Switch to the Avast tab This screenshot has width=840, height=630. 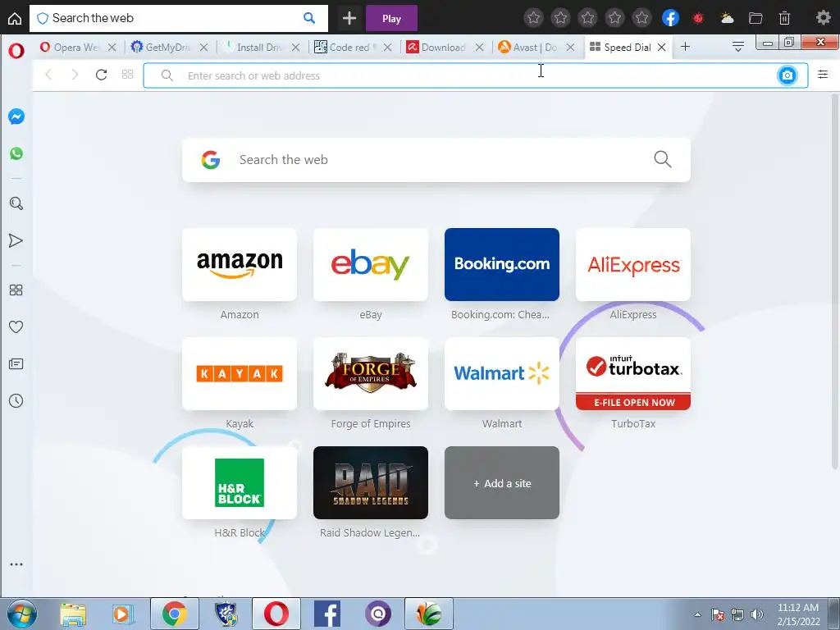click(529, 47)
